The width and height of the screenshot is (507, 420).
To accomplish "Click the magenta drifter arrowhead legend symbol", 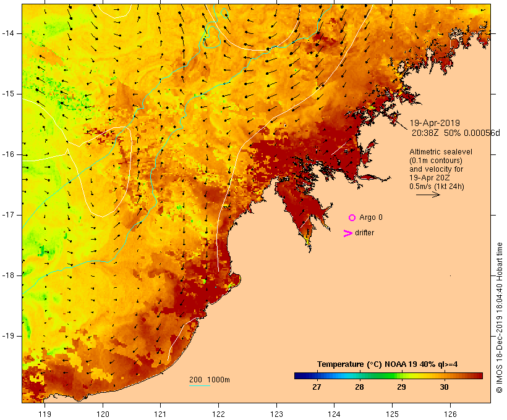I will point(348,233).
